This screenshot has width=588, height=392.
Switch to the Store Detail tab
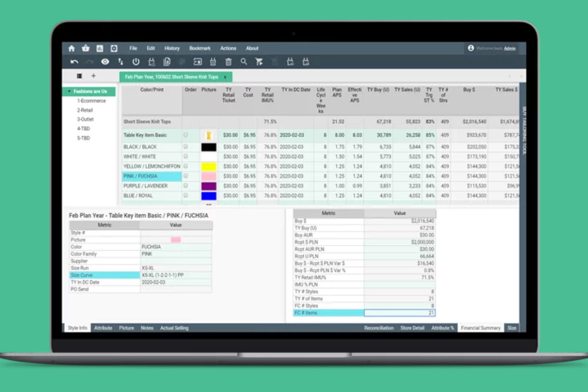(x=412, y=328)
